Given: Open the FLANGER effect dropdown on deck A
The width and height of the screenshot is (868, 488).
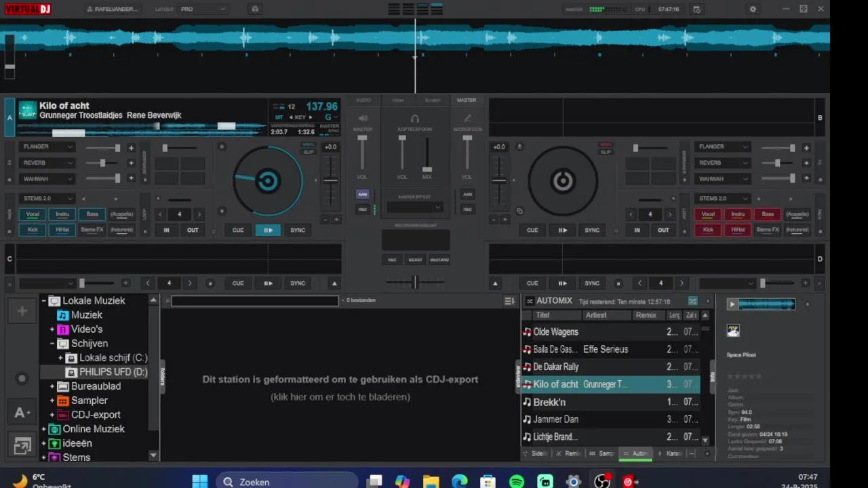Looking at the screenshot, I should (47, 147).
